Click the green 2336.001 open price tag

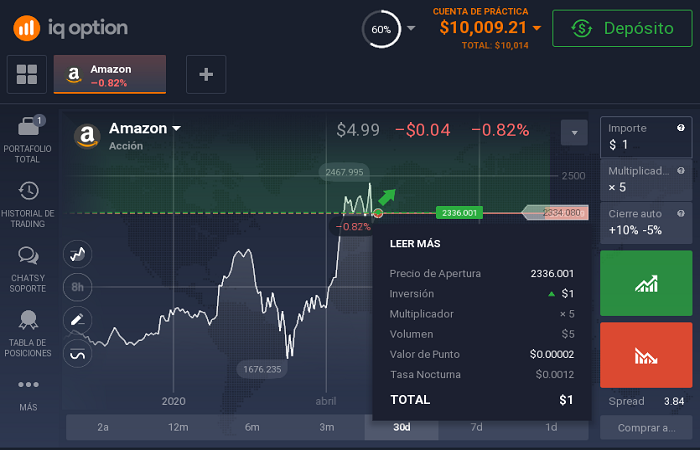coord(459,213)
